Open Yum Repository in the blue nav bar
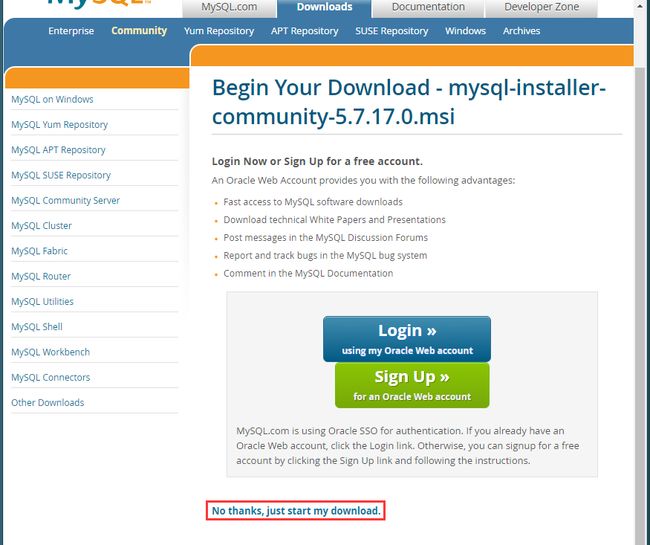 tap(219, 31)
